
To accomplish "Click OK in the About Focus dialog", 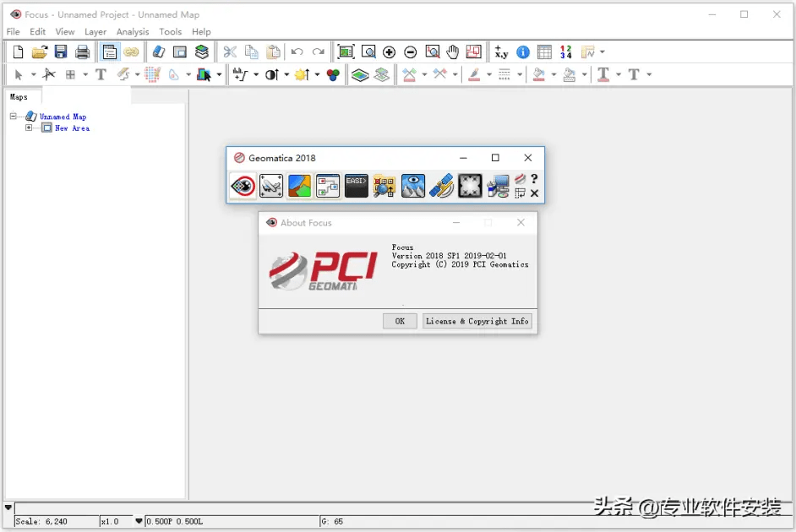I will click(x=400, y=321).
